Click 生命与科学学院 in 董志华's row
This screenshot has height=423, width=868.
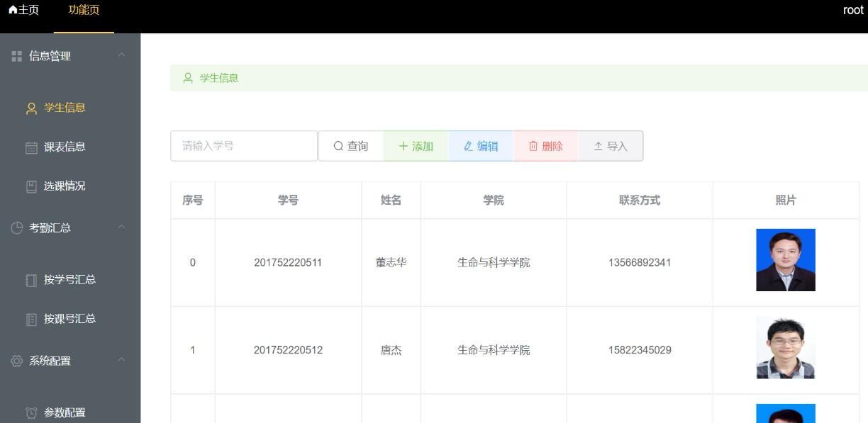(494, 263)
